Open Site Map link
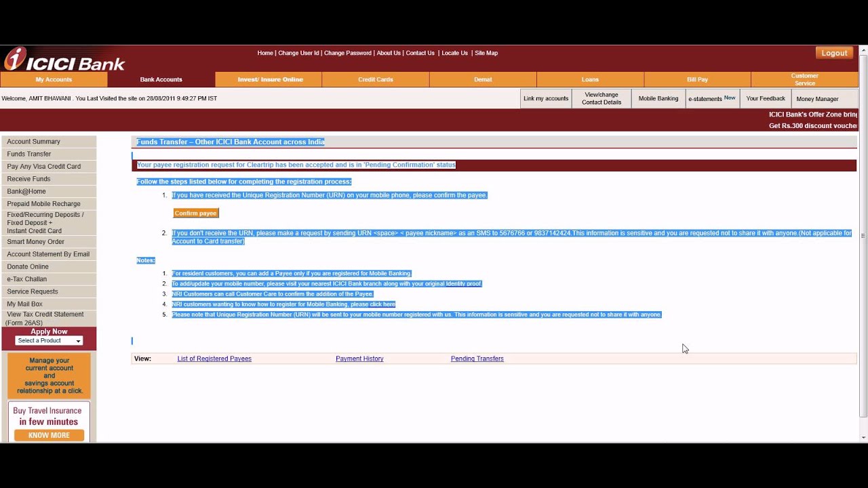Viewport: 868px width, 488px height. pyautogui.click(x=486, y=53)
